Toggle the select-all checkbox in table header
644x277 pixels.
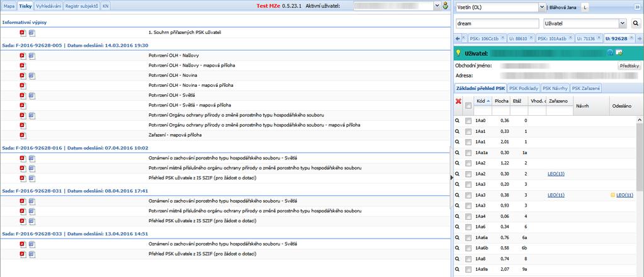tap(468, 106)
